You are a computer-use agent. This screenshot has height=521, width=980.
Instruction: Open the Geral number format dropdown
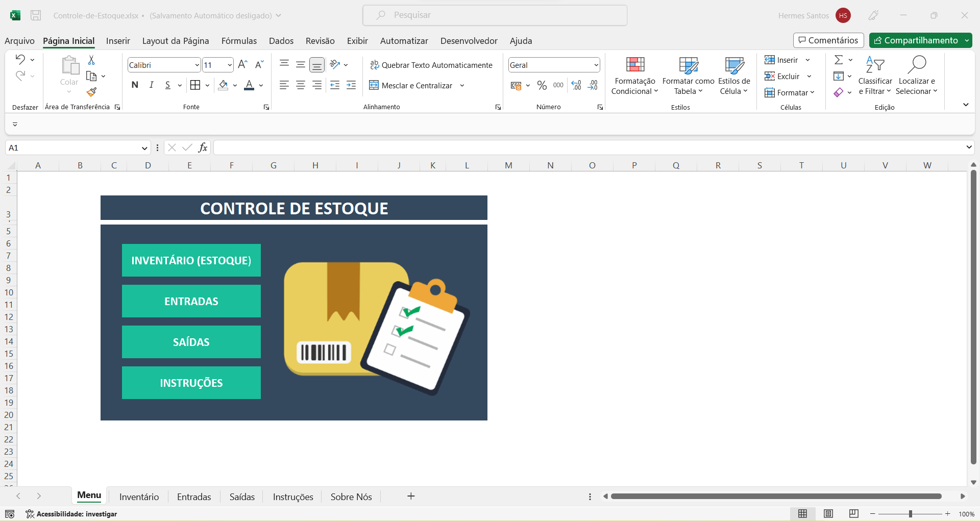(596, 65)
